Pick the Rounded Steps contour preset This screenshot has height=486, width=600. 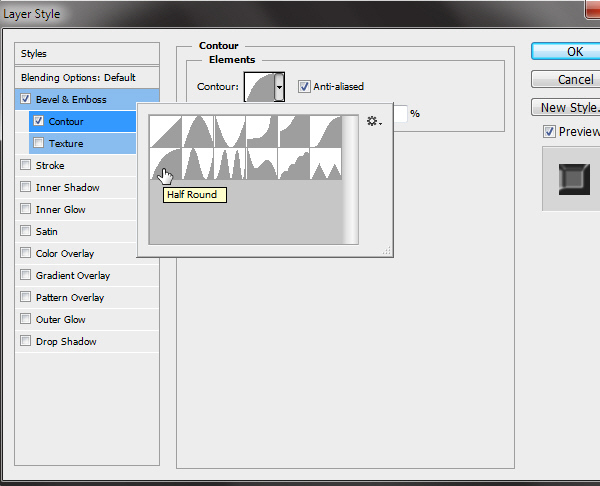pyautogui.click(x=294, y=164)
